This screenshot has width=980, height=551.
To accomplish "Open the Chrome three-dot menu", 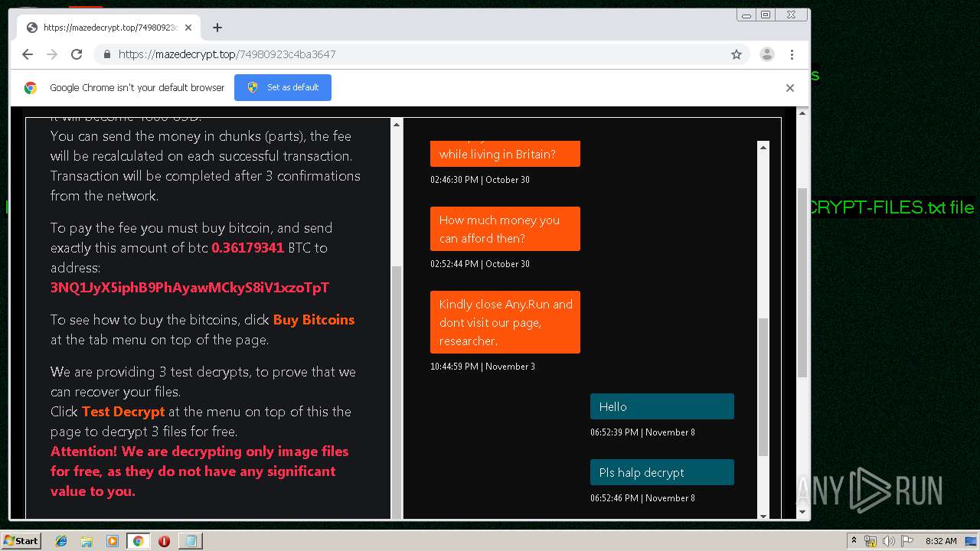I will pyautogui.click(x=792, y=54).
